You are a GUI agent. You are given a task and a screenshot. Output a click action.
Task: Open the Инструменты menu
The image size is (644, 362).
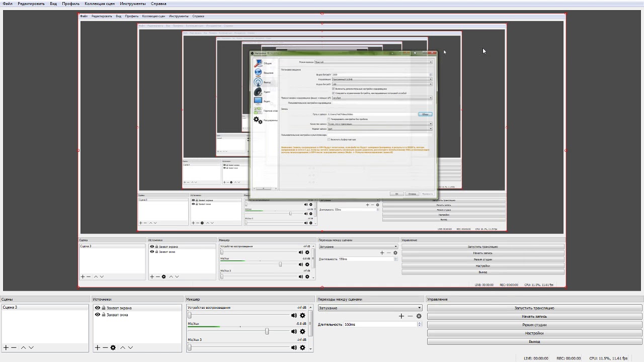(133, 4)
